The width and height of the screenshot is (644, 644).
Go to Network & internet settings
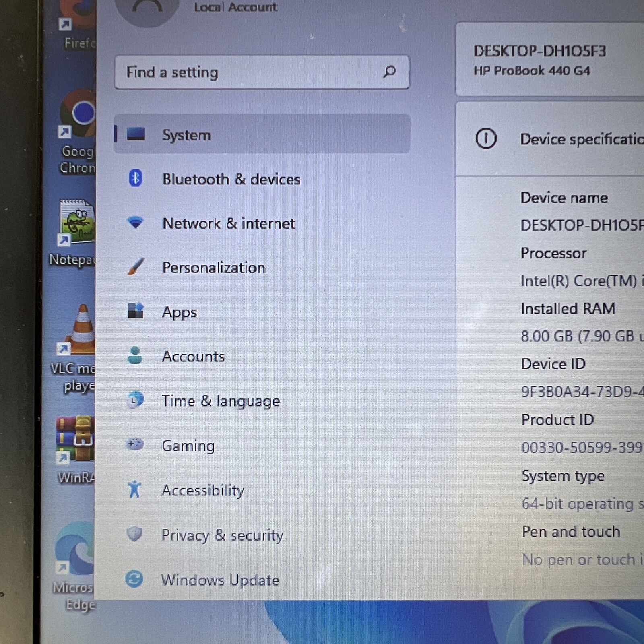point(262,223)
